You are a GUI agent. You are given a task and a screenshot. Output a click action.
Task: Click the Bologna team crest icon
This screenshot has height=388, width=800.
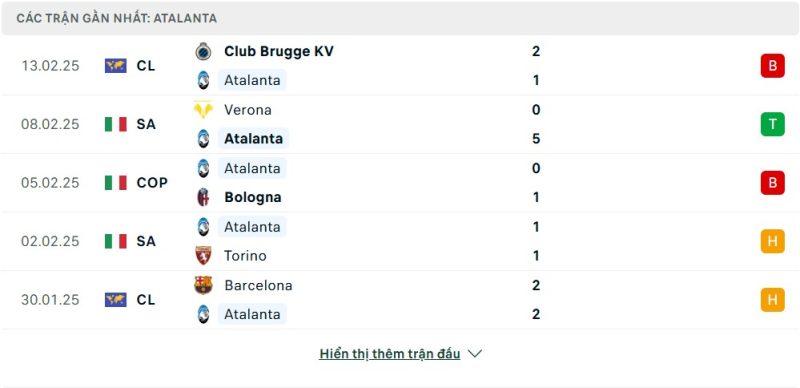pos(203,197)
